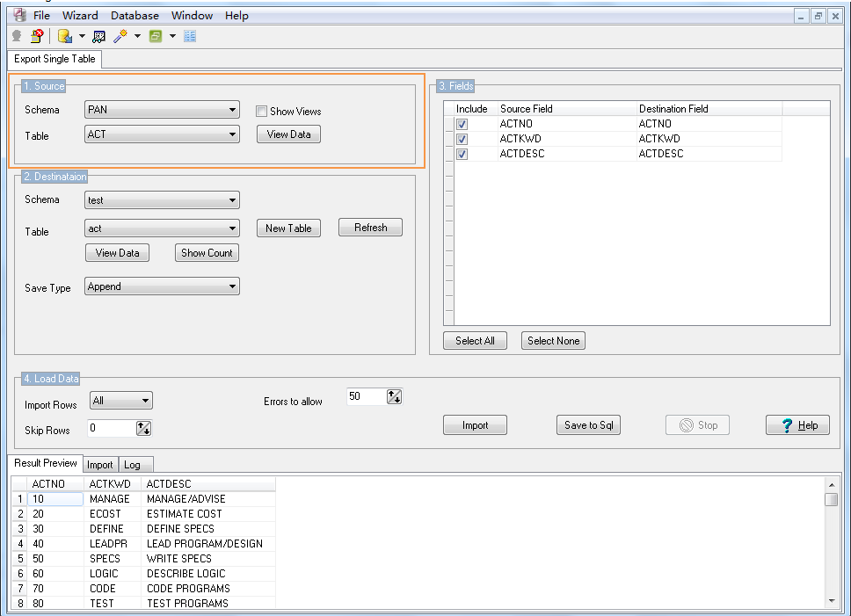
Task: Click the Save to Sql button
Action: (588, 425)
